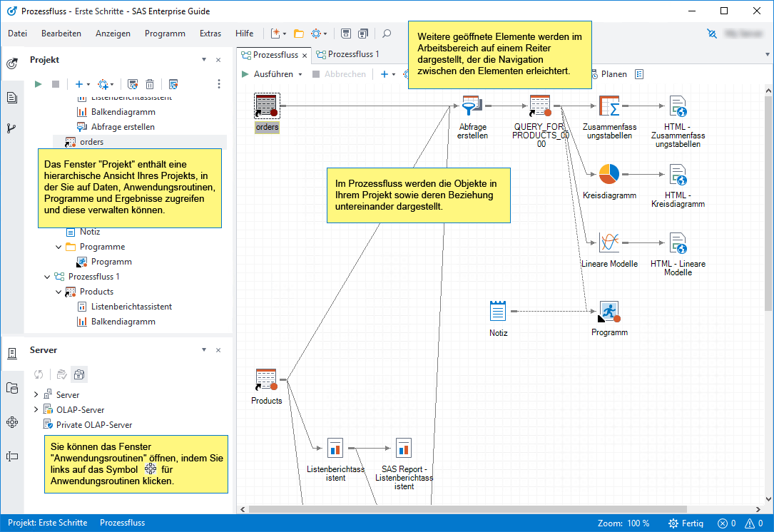Expand the Server node in Server pane

(36, 394)
